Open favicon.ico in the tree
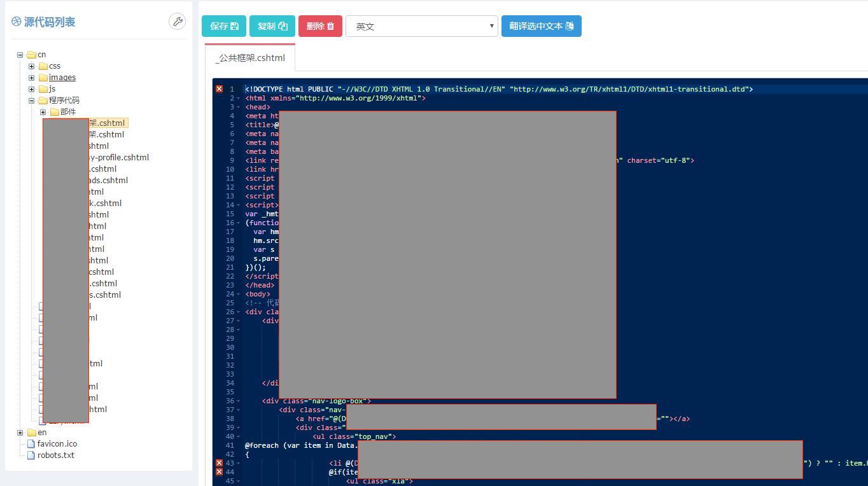Viewport: 868px width, 486px height. (57, 444)
